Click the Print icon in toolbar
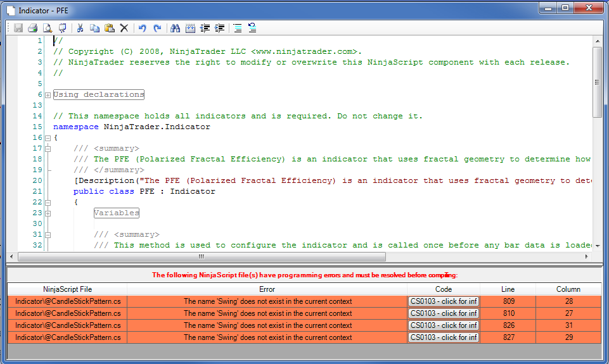 tap(32, 28)
